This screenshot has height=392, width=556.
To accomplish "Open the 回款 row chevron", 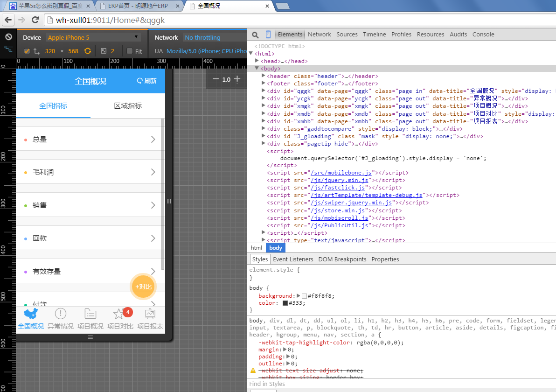I will pos(153,238).
